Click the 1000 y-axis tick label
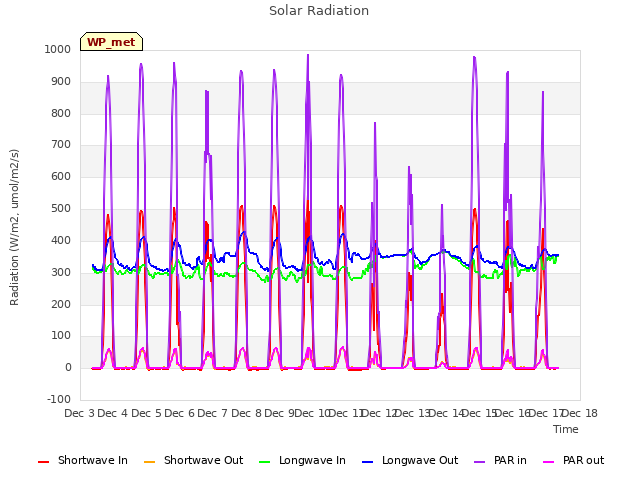The width and height of the screenshot is (640, 480). [58, 49]
